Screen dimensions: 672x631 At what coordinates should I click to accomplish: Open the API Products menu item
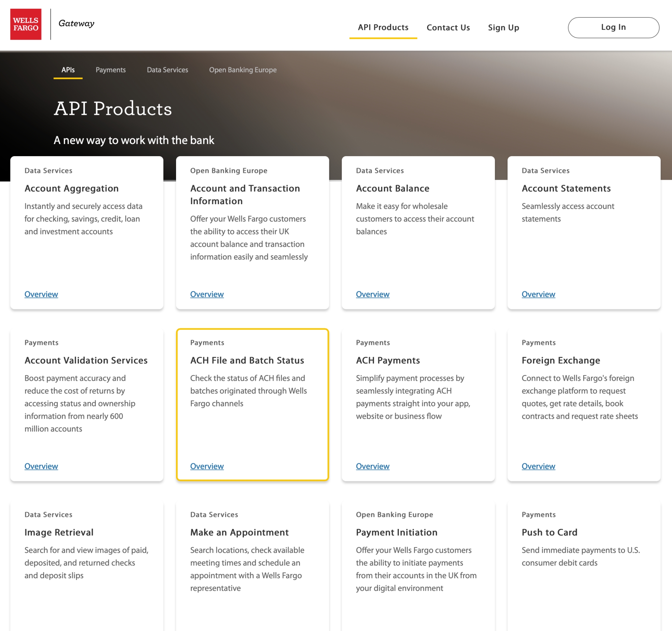point(383,27)
